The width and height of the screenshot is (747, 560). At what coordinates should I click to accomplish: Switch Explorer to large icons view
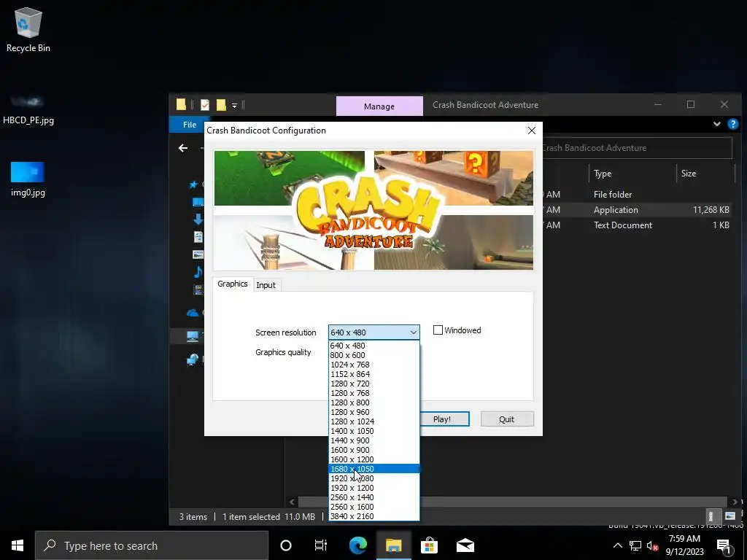coord(729,516)
